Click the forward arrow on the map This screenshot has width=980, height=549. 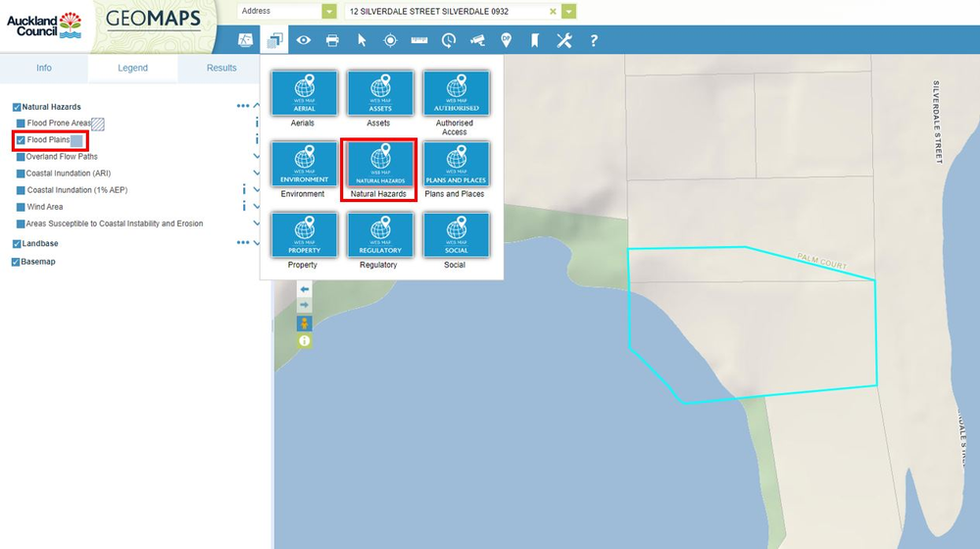coord(305,305)
